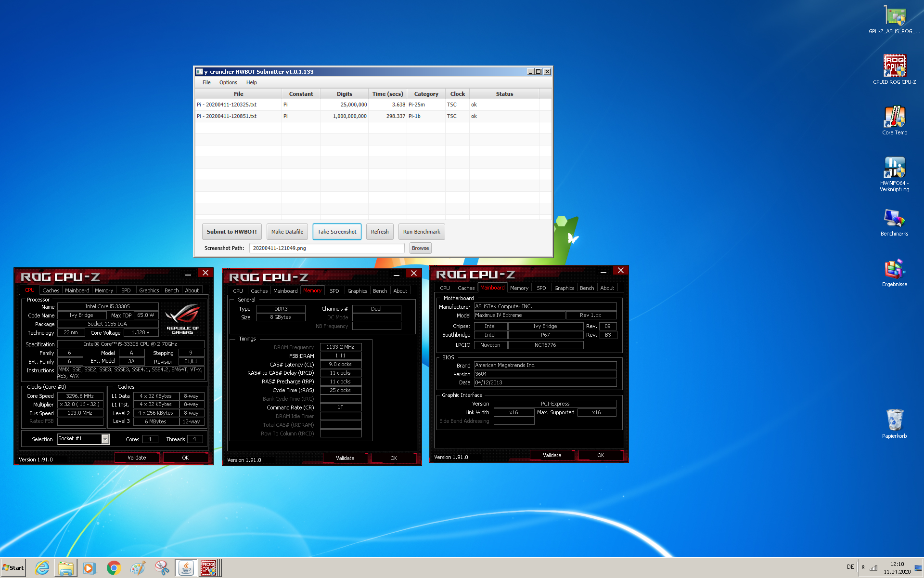Viewport: 924px width, 578px height.
Task: Show hidden system tray icons
Action: (863, 567)
